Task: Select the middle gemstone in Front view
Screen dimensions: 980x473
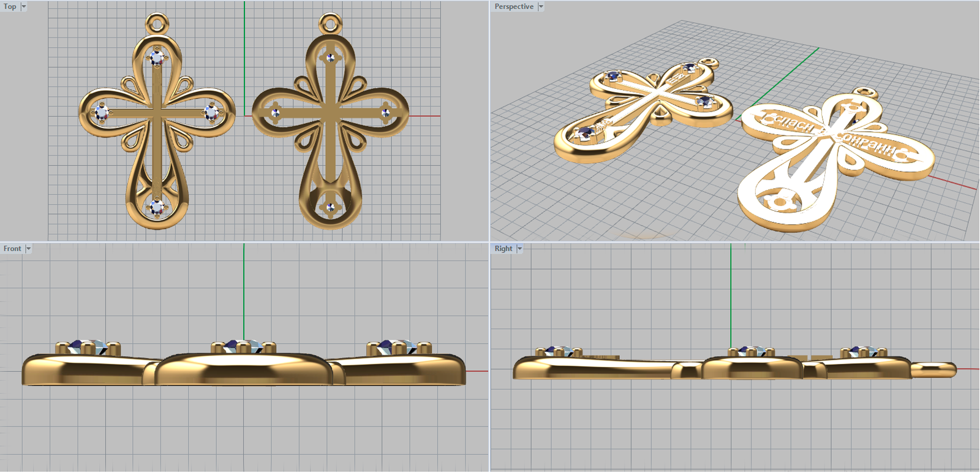Action: [238, 347]
